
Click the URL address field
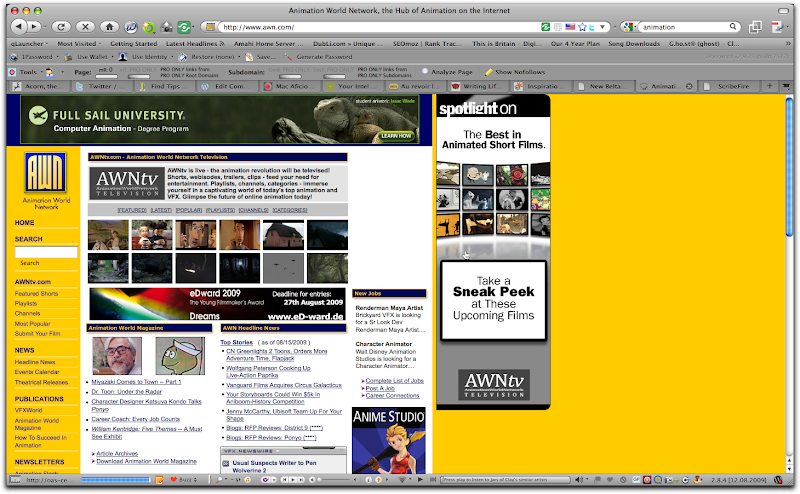[x=379, y=27]
